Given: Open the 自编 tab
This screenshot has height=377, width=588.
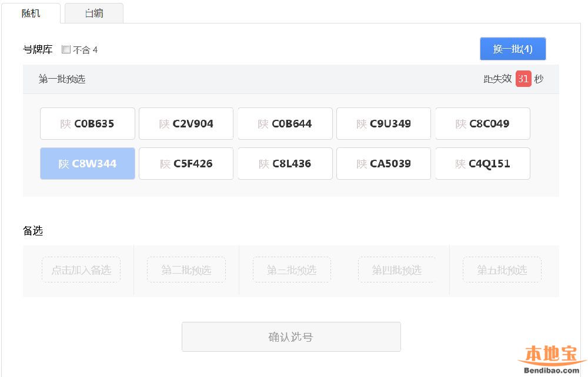Looking at the screenshot, I should [94, 13].
